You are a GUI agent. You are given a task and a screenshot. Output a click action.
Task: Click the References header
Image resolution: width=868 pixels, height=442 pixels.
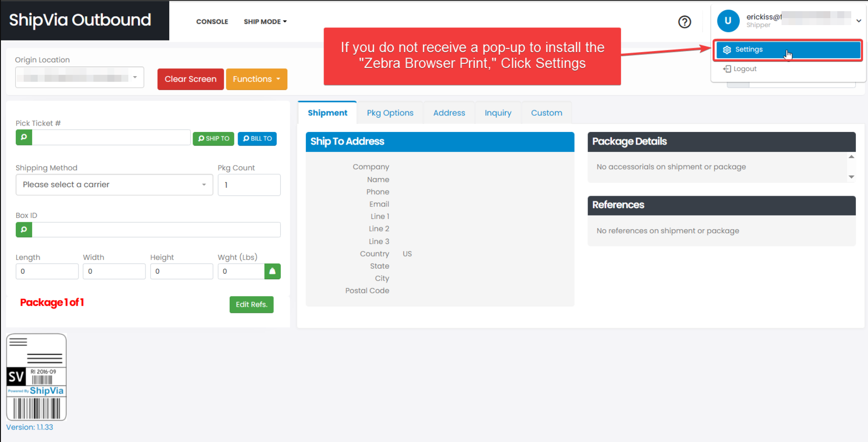[x=722, y=205]
